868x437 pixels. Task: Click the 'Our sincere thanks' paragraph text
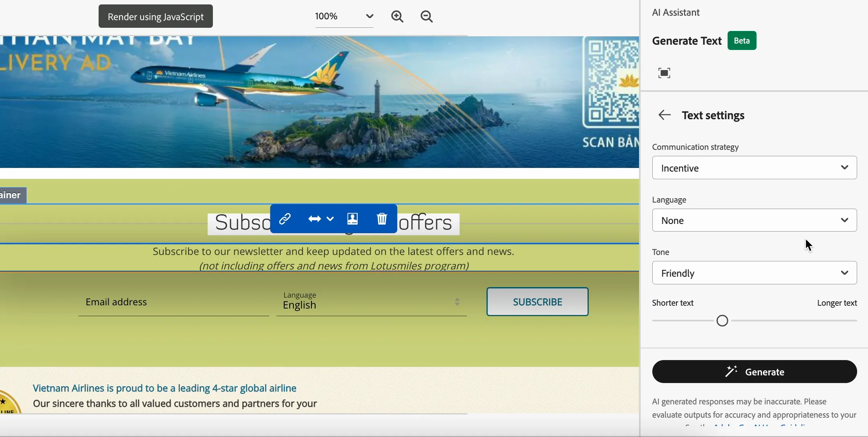point(175,404)
